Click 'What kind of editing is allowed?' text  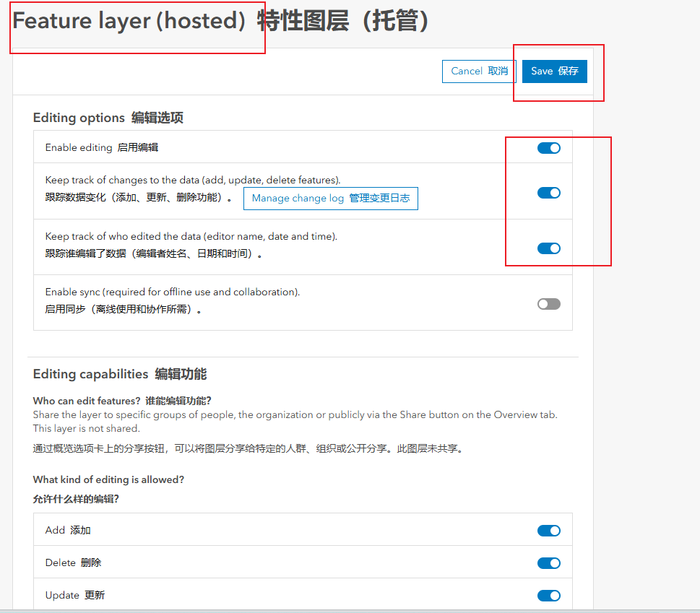pyautogui.click(x=108, y=479)
